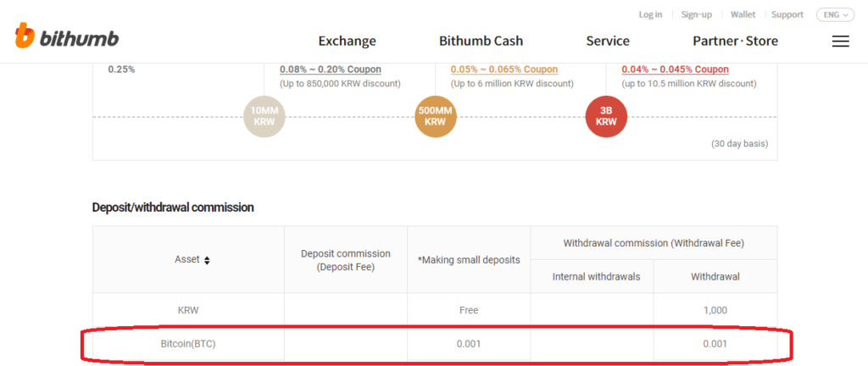This screenshot has height=366, width=868.
Task: Open the Service menu
Action: [x=608, y=41]
